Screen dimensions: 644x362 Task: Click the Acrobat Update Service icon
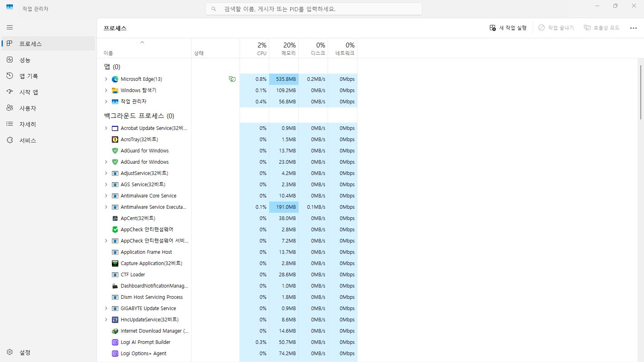115,128
